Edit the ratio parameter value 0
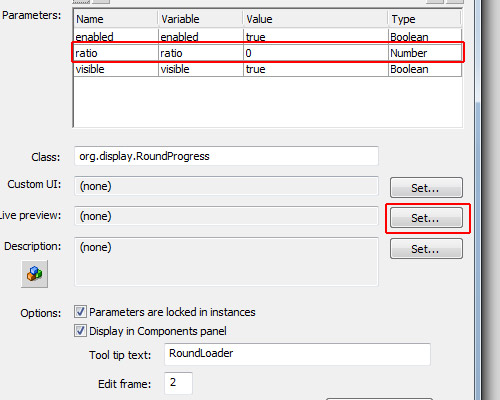 315,53
